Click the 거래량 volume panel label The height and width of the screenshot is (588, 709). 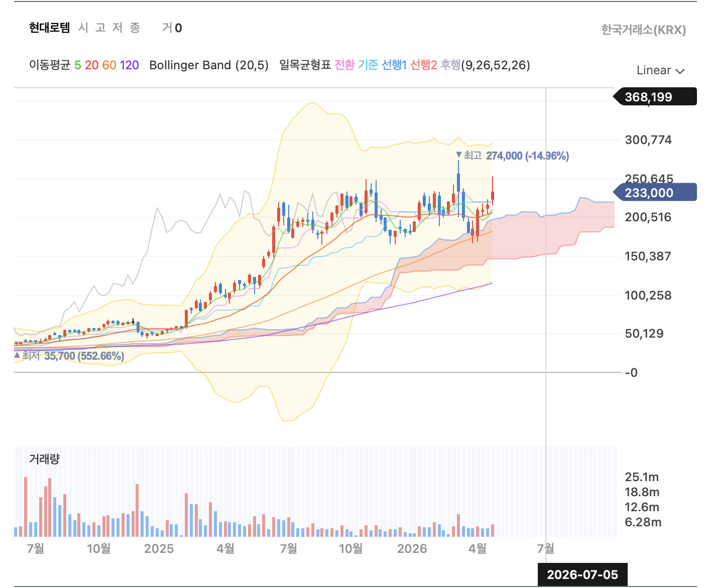point(44,459)
